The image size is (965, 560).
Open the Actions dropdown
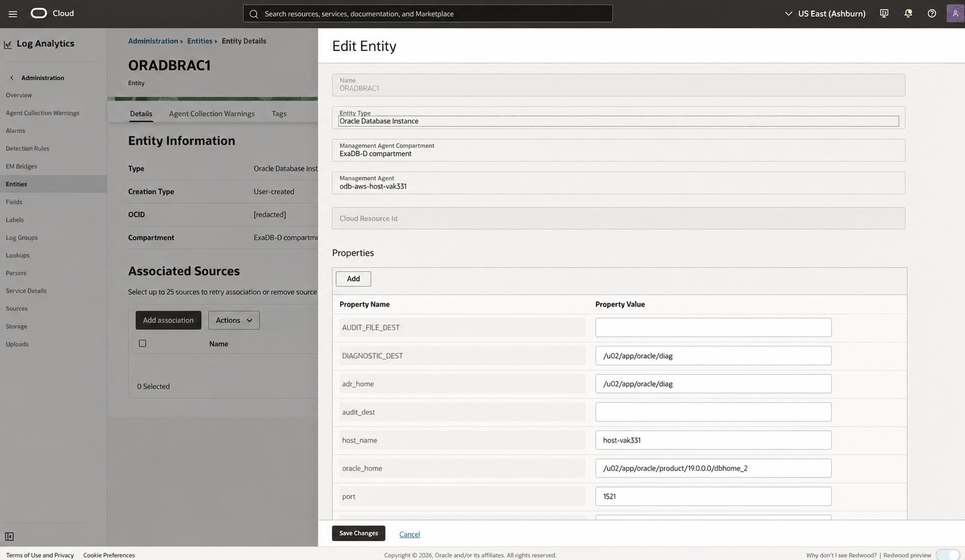[x=234, y=320]
